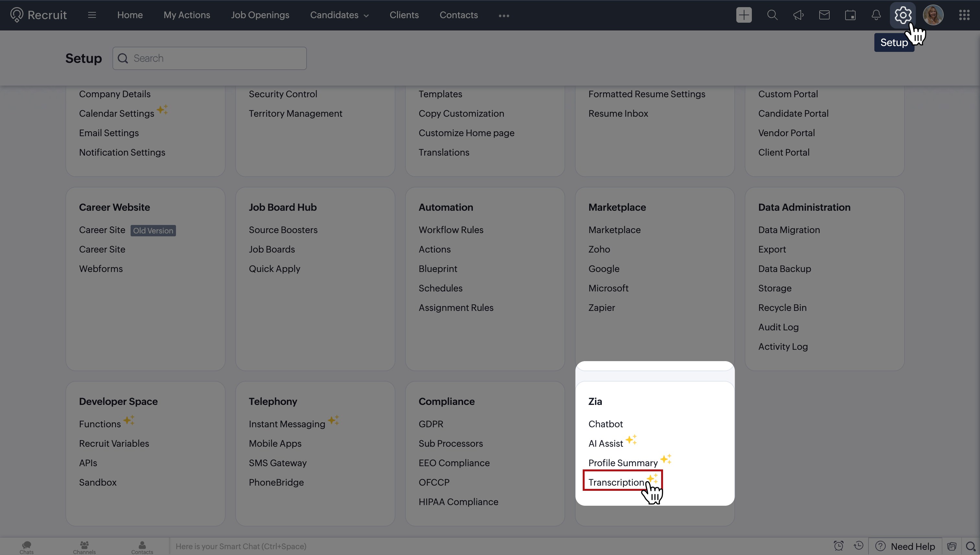The height and width of the screenshot is (555, 980).
Task: Open the global search magnifier icon
Action: (772, 15)
